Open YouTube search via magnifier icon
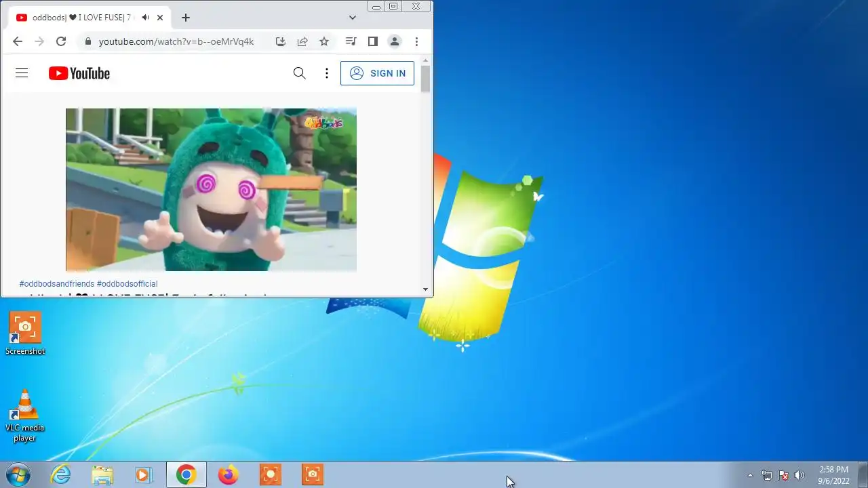The height and width of the screenshot is (488, 868). click(x=299, y=73)
